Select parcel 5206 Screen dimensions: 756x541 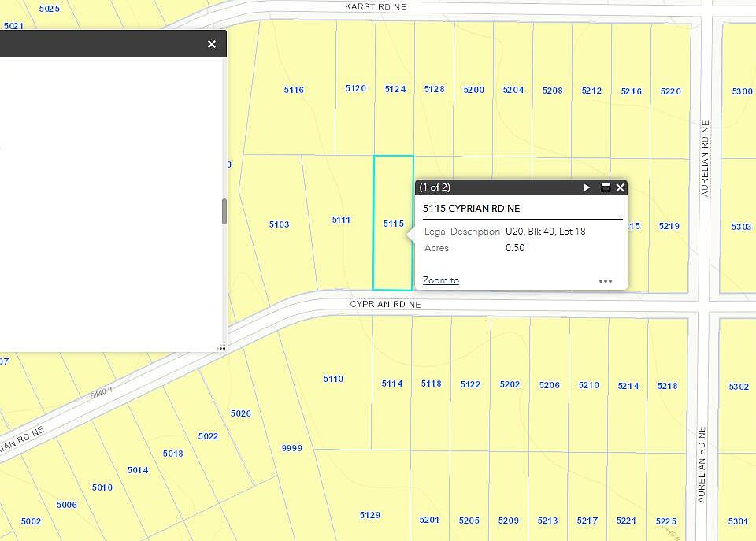549,385
